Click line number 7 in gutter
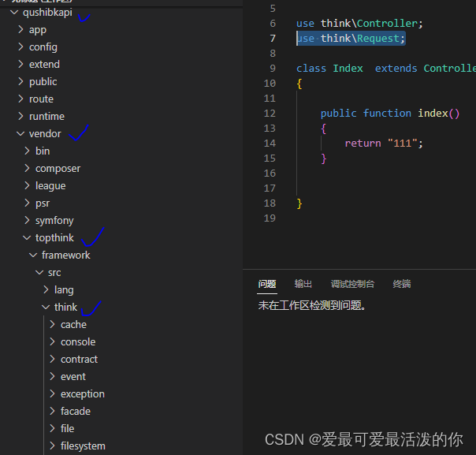Image resolution: width=476 pixels, height=455 pixels. tap(273, 39)
